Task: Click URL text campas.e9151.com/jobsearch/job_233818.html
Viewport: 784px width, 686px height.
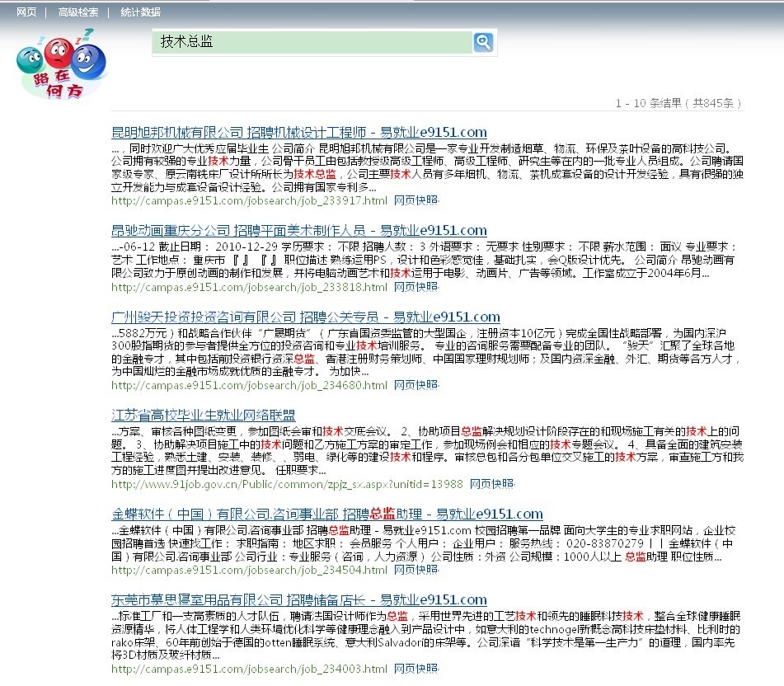Action: (250, 288)
